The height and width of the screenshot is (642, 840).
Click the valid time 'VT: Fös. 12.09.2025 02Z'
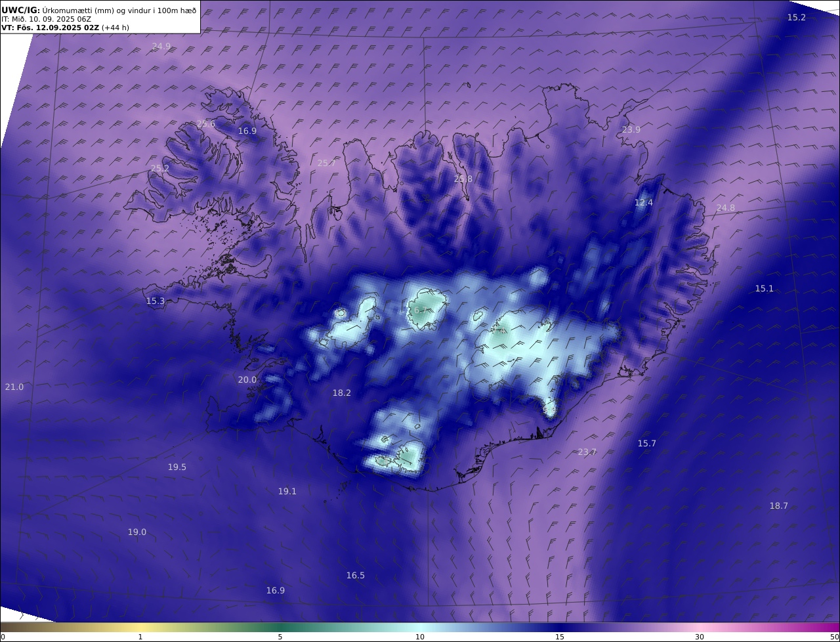(x=51, y=28)
